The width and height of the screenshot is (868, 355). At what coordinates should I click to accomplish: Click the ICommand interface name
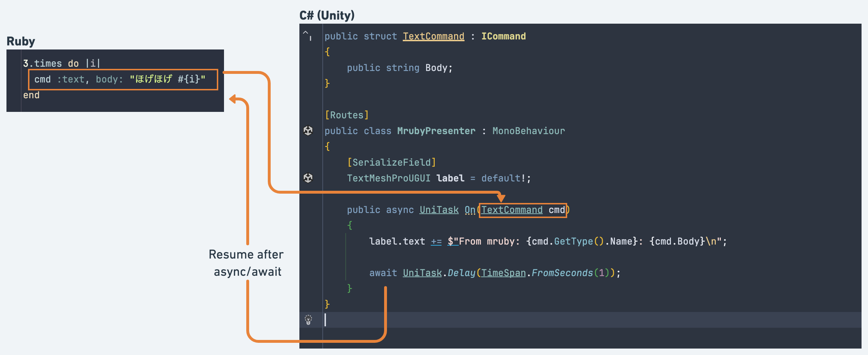[x=503, y=36]
